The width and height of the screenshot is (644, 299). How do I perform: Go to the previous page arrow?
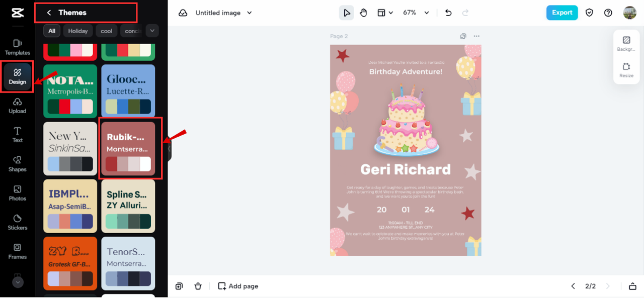point(573,286)
